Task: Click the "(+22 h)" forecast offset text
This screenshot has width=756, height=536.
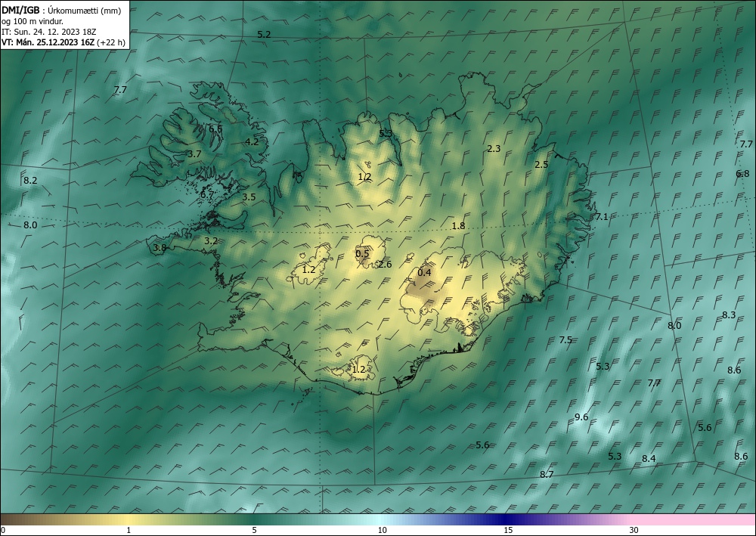Action: (111, 42)
